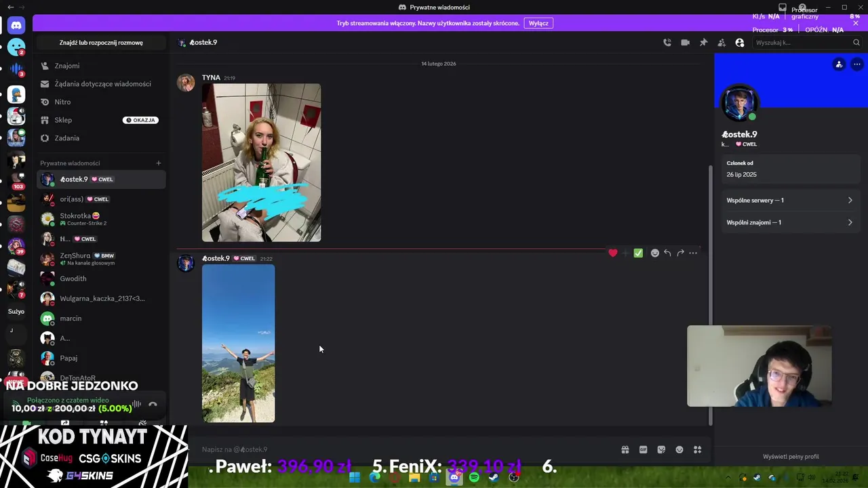
Task: Click the message input field
Action: [x=407, y=449]
